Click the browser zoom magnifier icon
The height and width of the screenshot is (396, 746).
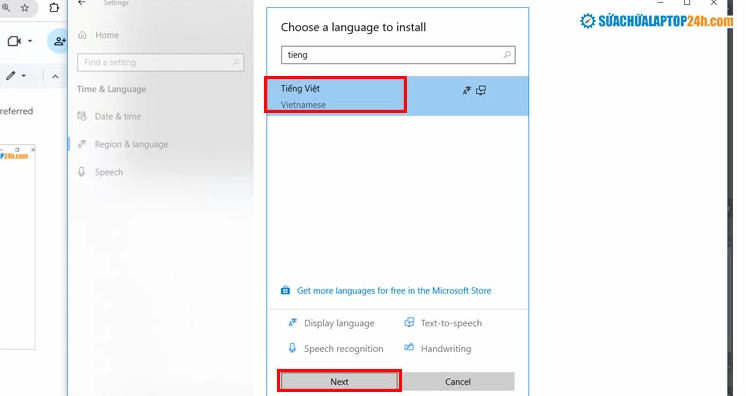[x=5, y=7]
